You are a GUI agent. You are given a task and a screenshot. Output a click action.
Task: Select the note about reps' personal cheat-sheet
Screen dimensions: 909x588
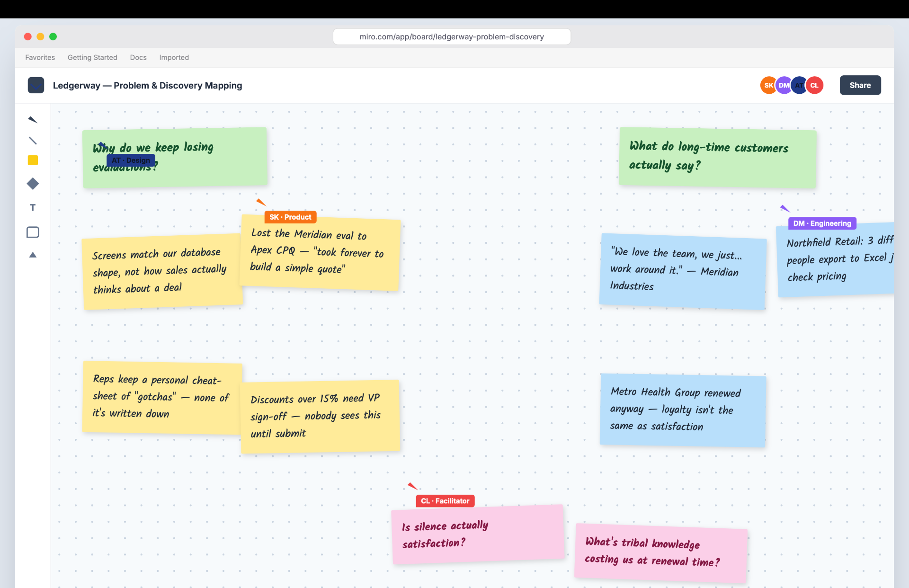162,398
